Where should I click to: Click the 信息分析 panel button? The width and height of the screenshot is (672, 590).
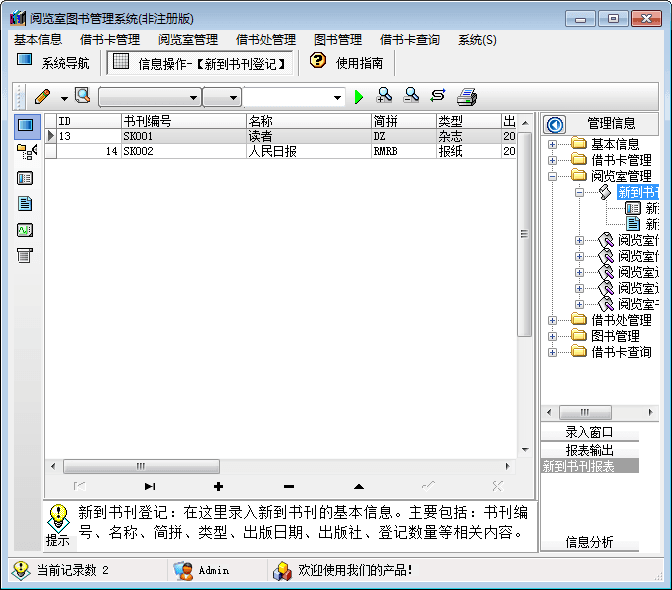pyautogui.click(x=589, y=542)
